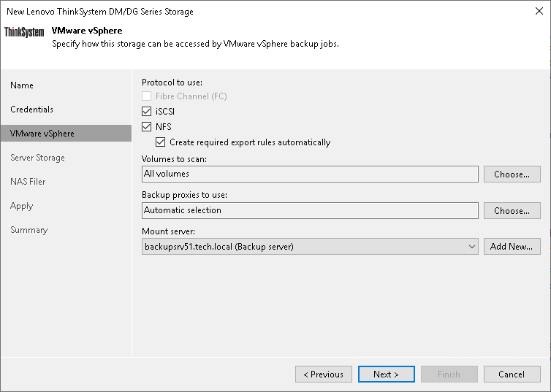This screenshot has height=392, width=551.
Task: Click the 'Specify how this storage' description text
Action: coord(195,44)
